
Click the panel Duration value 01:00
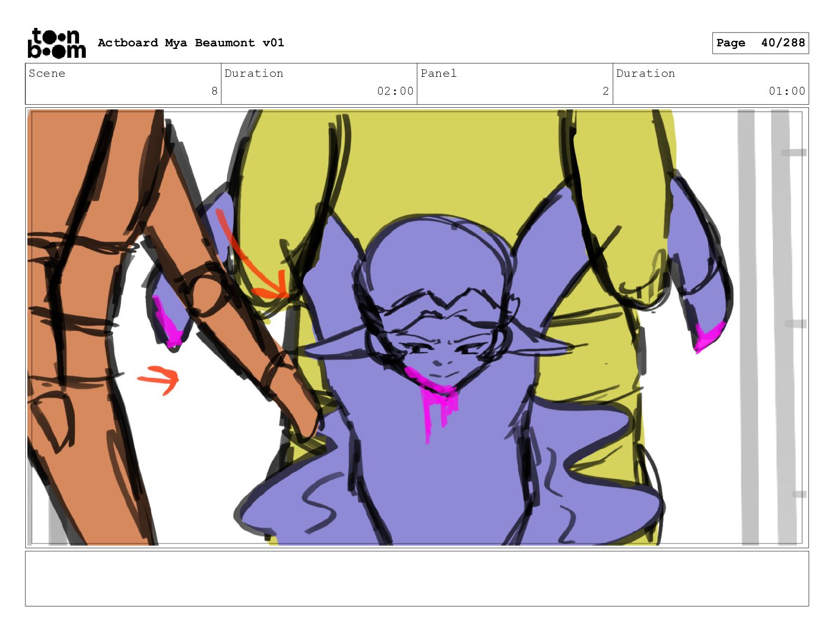(787, 91)
